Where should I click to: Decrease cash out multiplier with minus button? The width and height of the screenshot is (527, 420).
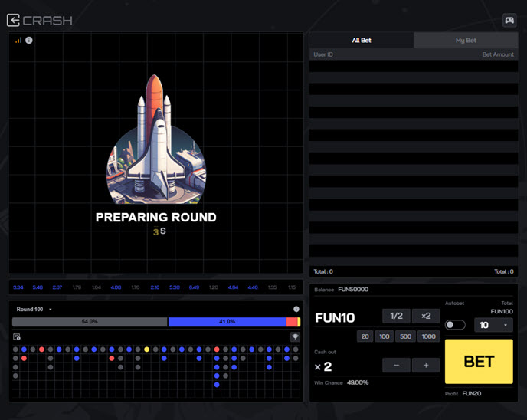(x=396, y=366)
